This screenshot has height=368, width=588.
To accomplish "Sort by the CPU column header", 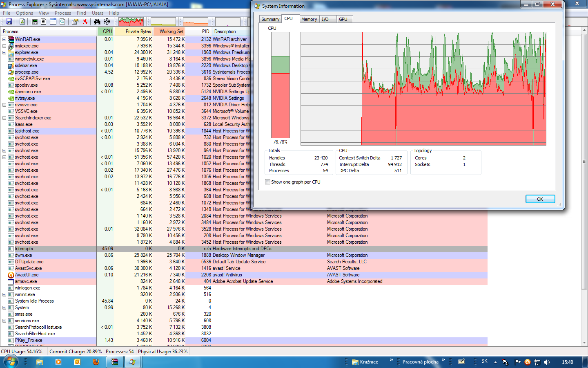I will coord(106,31).
